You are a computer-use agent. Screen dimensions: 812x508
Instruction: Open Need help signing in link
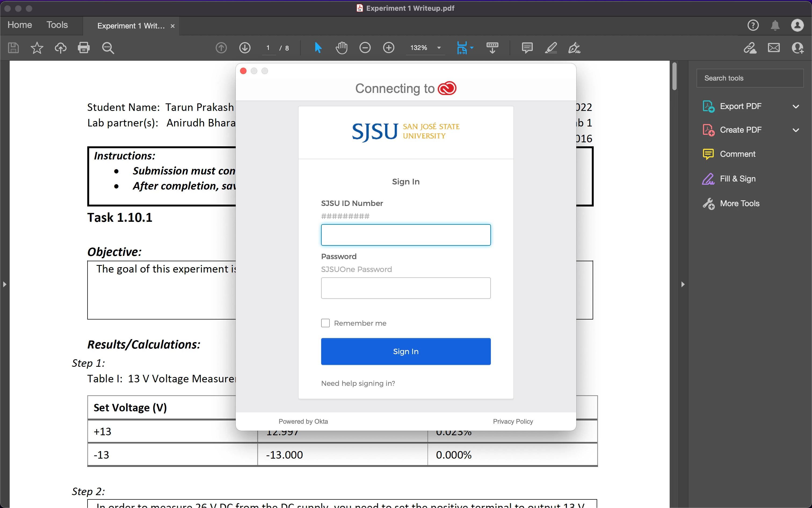pyautogui.click(x=358, y=383)
